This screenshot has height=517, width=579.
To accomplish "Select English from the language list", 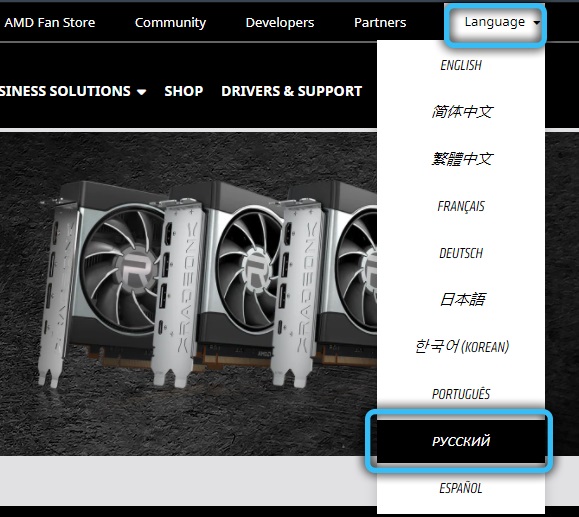I will pos(461,65).
